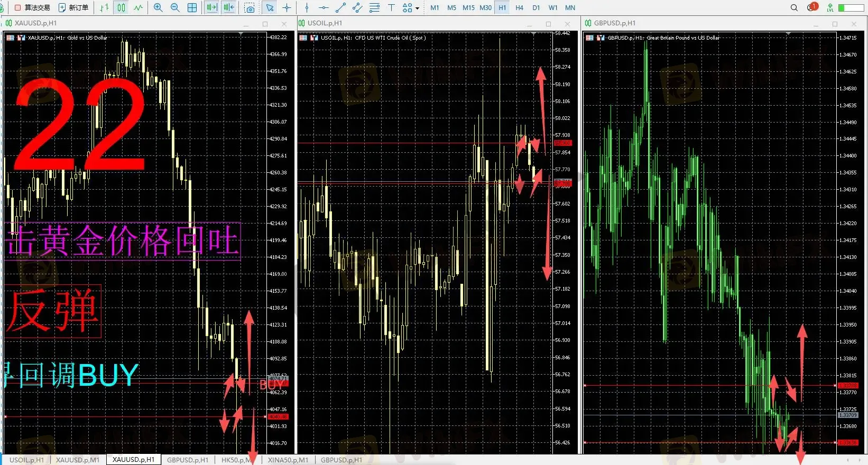Open the search magnifier
This screenshot has height=465, width=868.
[794, 7]
